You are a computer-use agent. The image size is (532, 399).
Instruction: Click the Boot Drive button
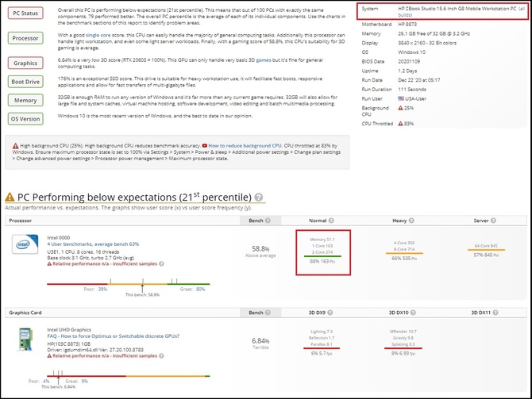point(25,82)
